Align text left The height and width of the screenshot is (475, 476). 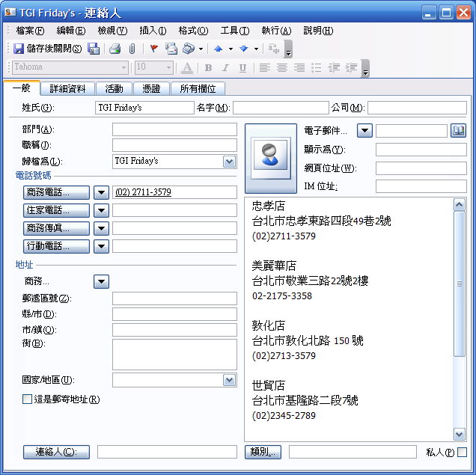pos(265,67)
